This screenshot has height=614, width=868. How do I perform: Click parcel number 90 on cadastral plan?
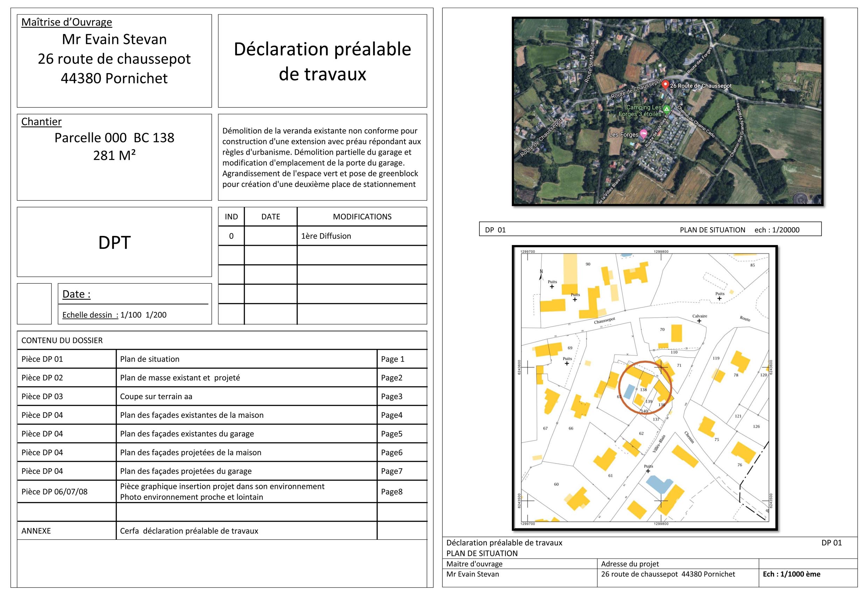click(x=588, y=264)
